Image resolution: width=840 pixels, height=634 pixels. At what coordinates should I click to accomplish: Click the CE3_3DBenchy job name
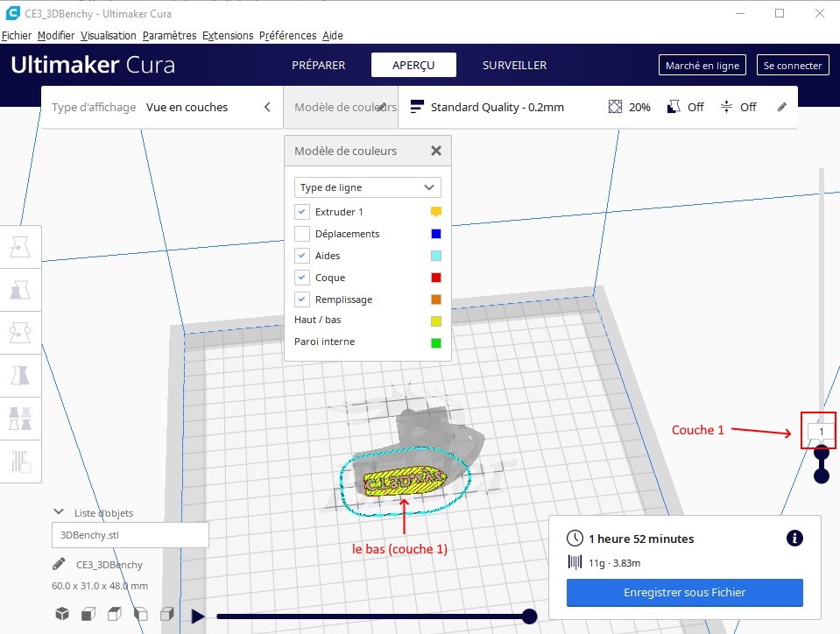click(x=109, y=565)
